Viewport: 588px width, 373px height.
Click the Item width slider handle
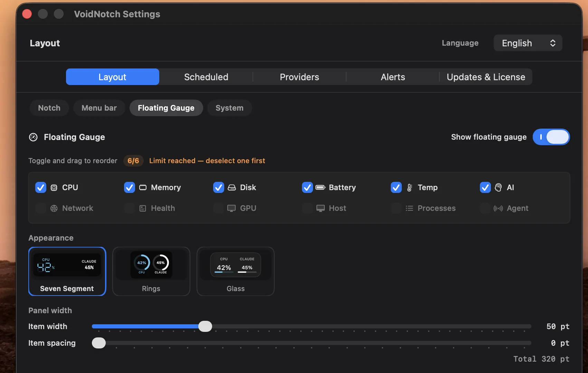205,326
